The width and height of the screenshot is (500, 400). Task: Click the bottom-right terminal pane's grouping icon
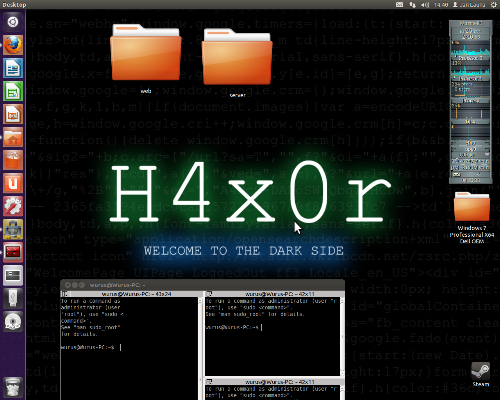click(x=209, y=382)
